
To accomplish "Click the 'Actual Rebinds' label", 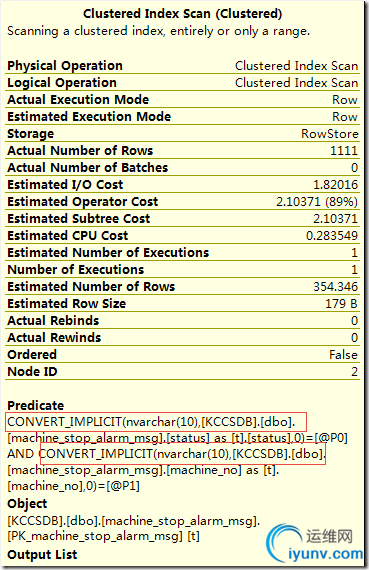I will coord(53,321).
